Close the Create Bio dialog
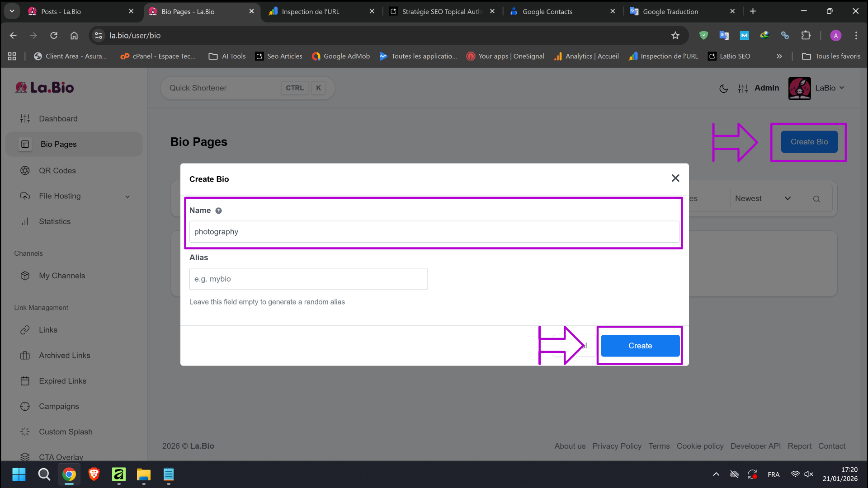Screen dimensions: 868x488 pos(675,178)
